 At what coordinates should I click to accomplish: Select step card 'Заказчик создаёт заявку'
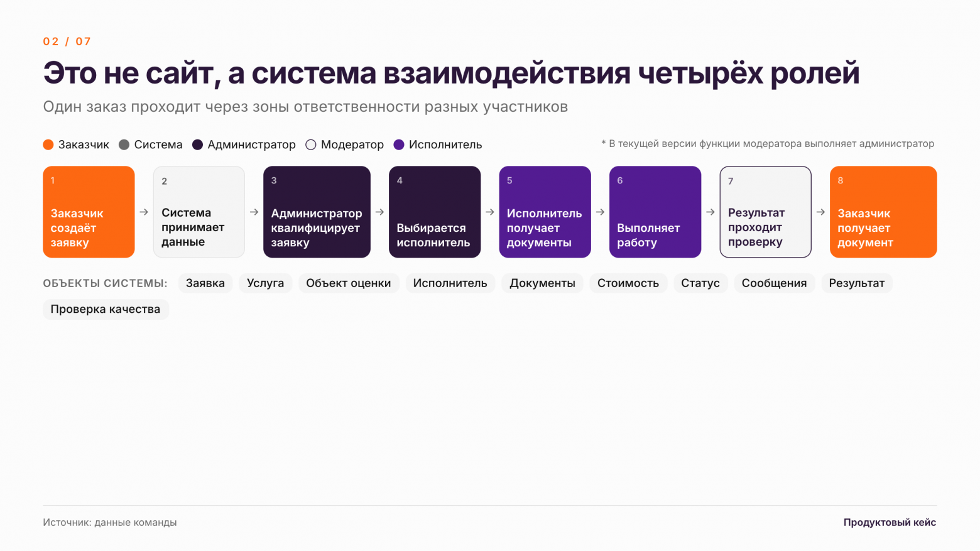(89, 212)
